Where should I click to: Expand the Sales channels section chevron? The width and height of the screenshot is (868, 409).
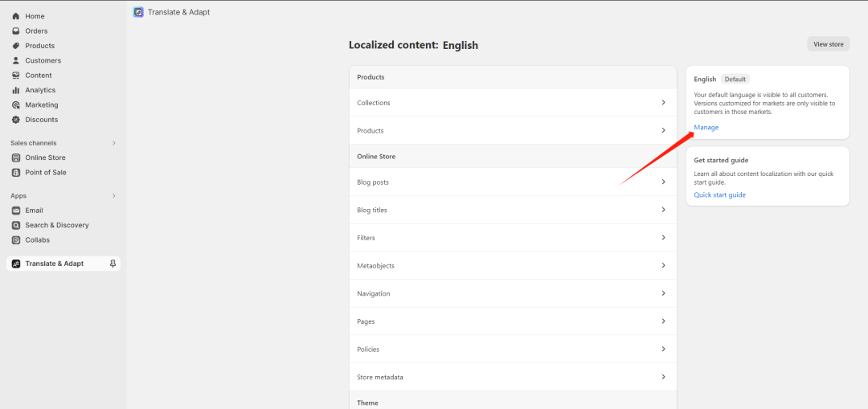(114, 143)
